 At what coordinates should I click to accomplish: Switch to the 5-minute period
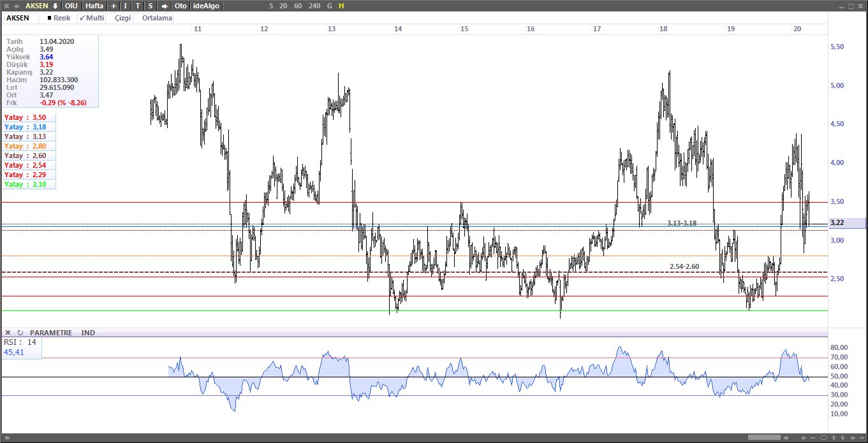pos(271,6)
